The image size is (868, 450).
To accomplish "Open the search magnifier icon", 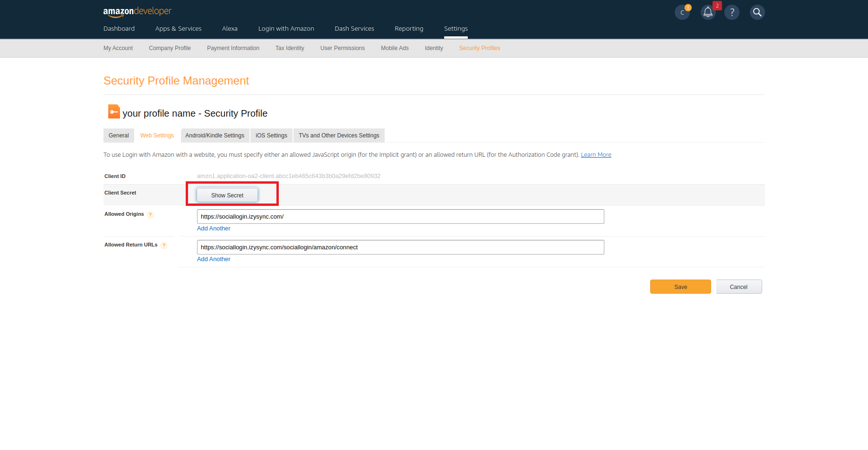I will tap(757, 12).
